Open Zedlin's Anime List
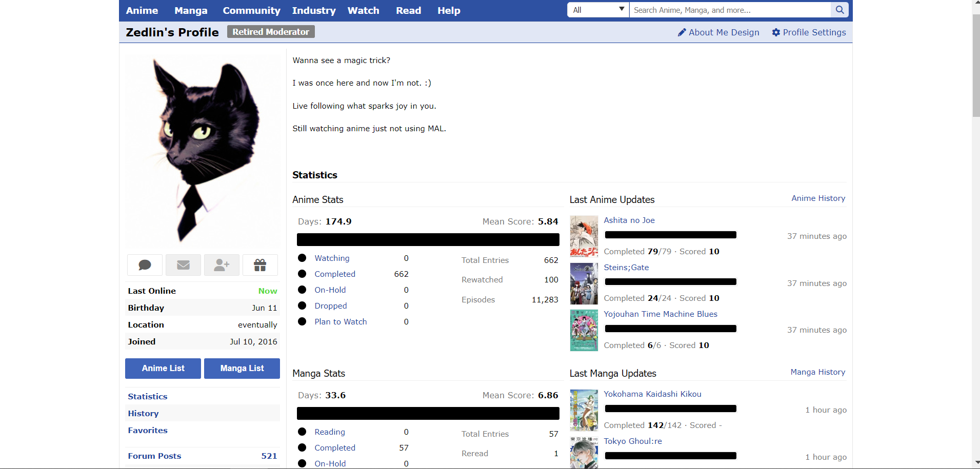Screen dimensions: 980x469 click(163, 368)
